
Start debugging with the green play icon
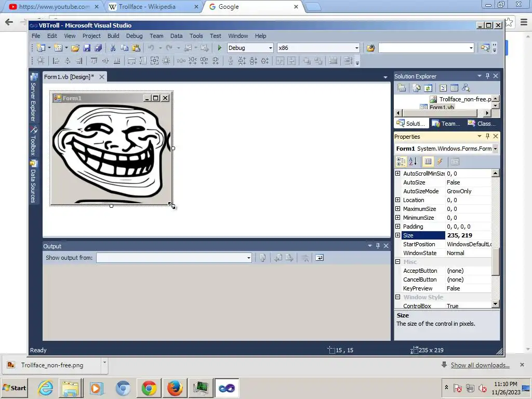tap(220, 48)
